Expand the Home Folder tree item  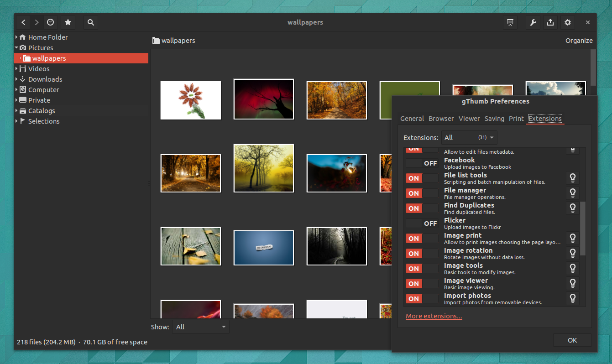(16, 37)
